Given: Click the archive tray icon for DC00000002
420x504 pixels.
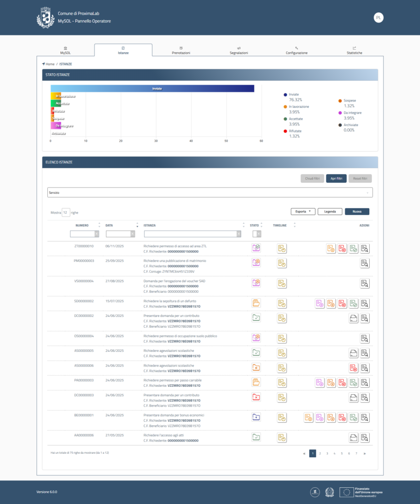Looking at the screenshot, I should (x=354, y=318).
